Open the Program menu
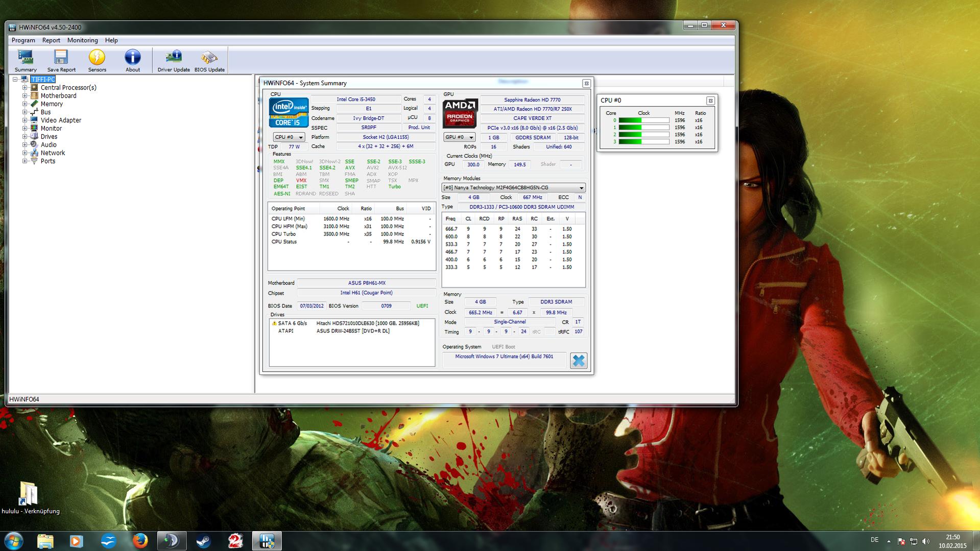 [23, 40]
